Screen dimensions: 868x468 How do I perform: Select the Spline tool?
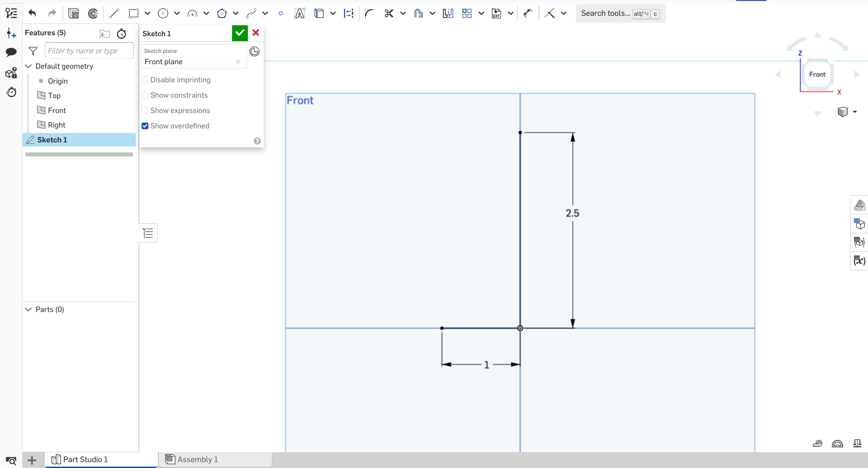[251, 14]
